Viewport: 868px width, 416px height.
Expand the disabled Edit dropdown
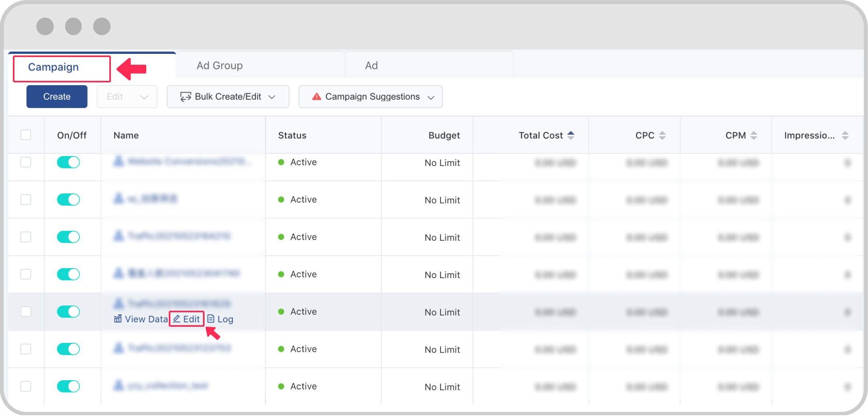tap(144, 97)
